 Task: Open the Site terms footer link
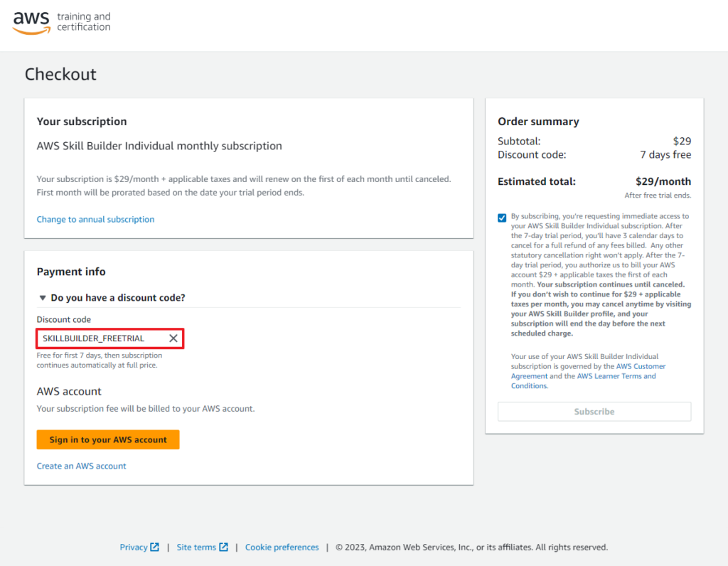pos(196,547)
